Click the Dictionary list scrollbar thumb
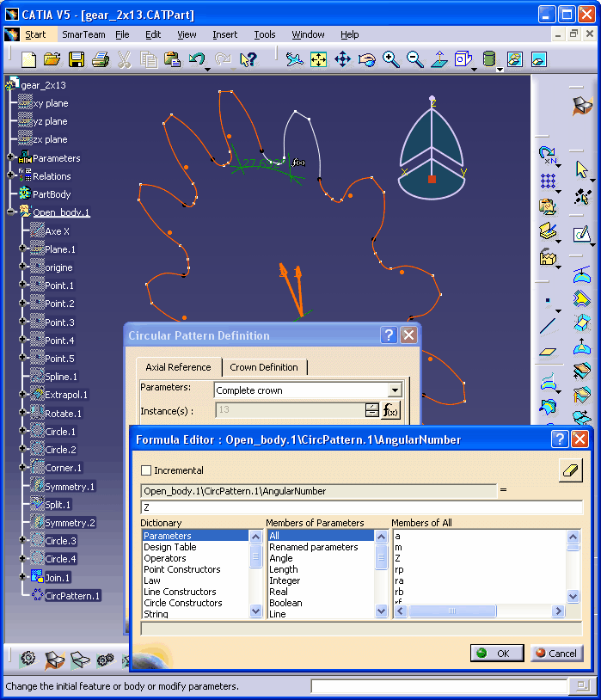Screen dimensions: 601x700 tap(255, 558)
